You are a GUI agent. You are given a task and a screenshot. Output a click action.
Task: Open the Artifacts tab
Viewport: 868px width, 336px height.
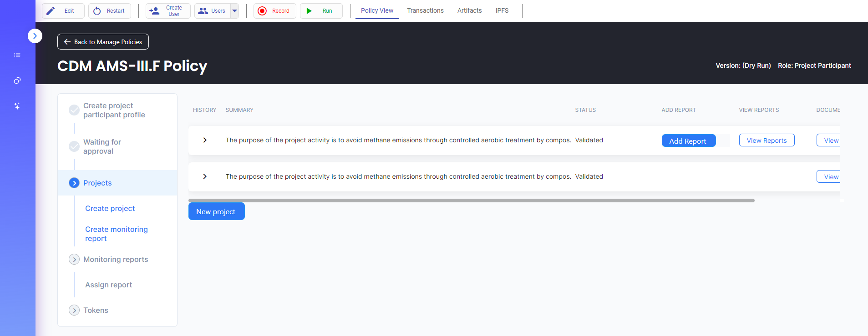[x=469, y=10]
